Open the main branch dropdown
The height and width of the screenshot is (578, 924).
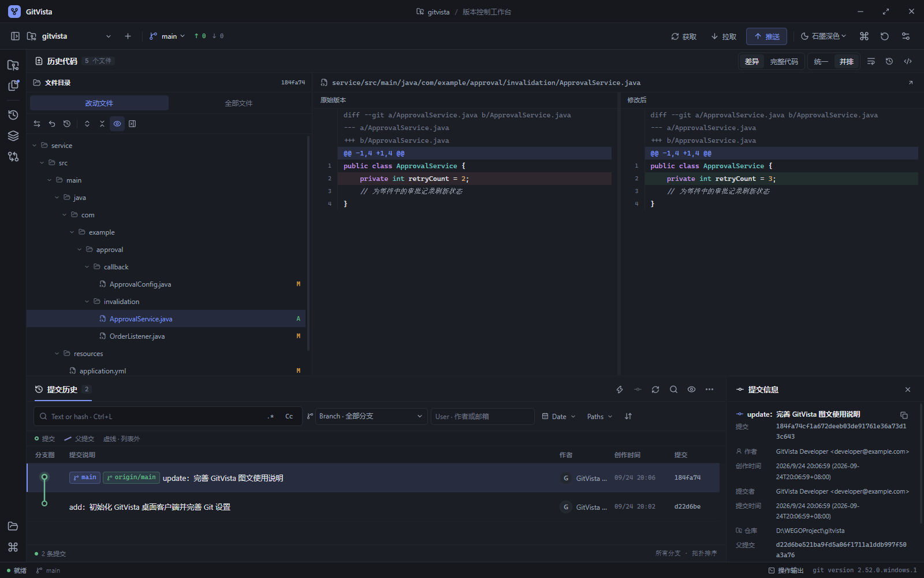click(167, 36)
